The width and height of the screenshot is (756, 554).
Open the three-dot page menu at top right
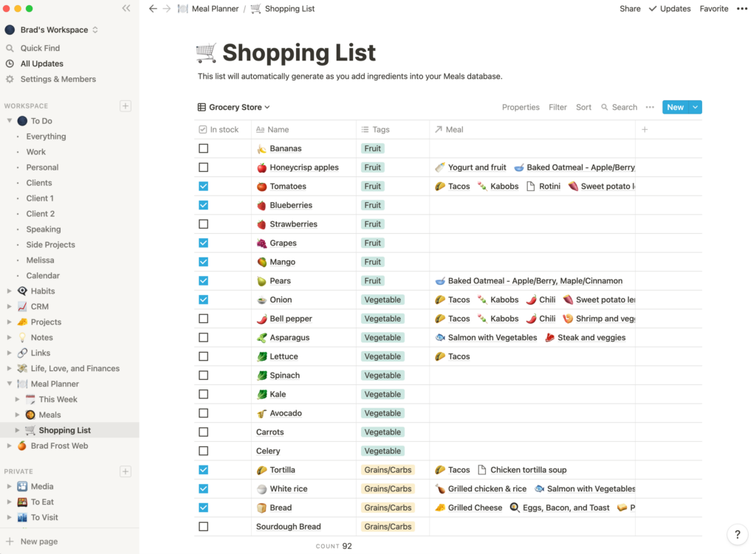coord(742,9)
